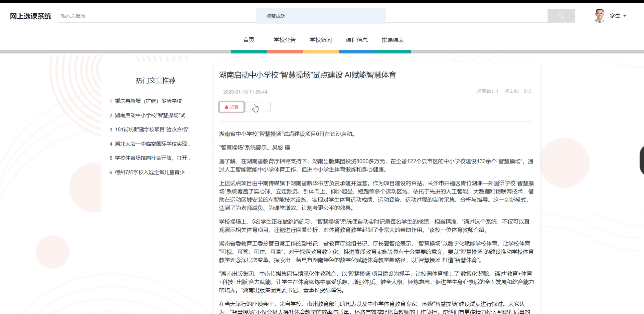Image resolution: width=644 pixels, height=314 pixels.
Task: Open article 德州7所学校入选全省儿童青少...
Action: tap(152, 172)
